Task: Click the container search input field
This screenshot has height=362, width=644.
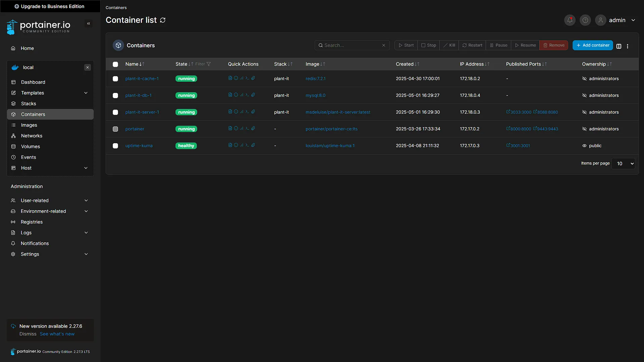Action: (x=352, y=45)
